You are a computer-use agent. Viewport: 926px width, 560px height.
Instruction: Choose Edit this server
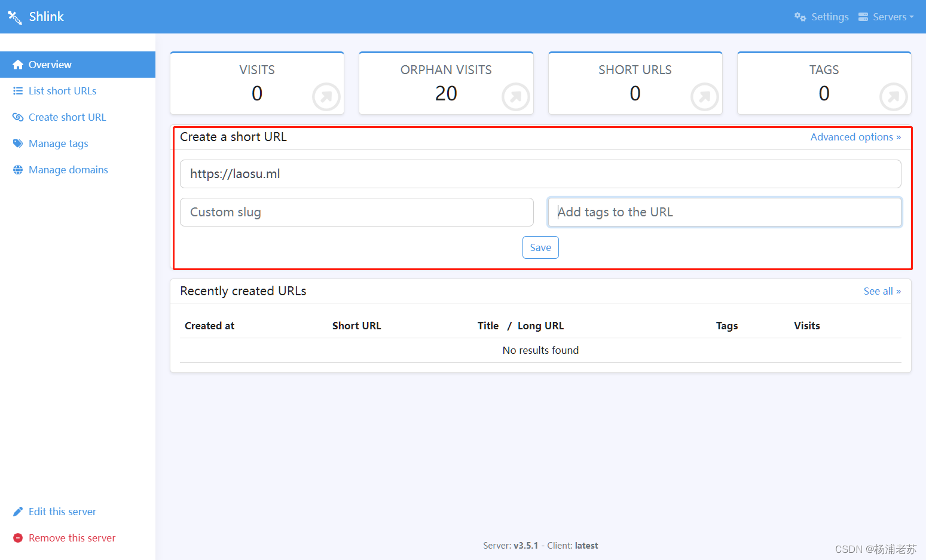(62, 512)
